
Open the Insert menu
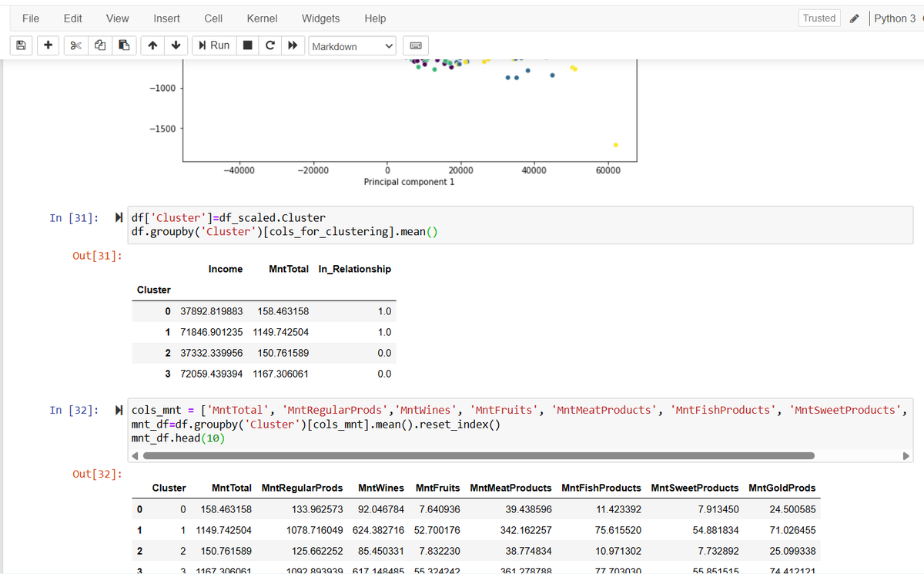167,18
